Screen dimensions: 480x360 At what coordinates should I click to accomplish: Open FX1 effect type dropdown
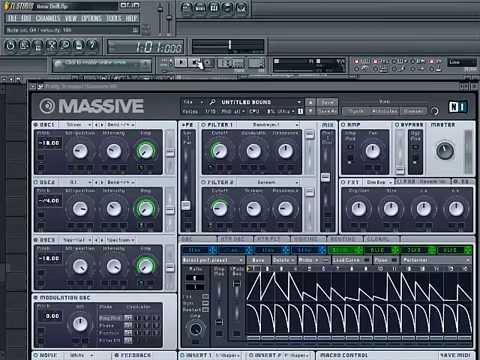pyautogui.click(x=378, y=182)
